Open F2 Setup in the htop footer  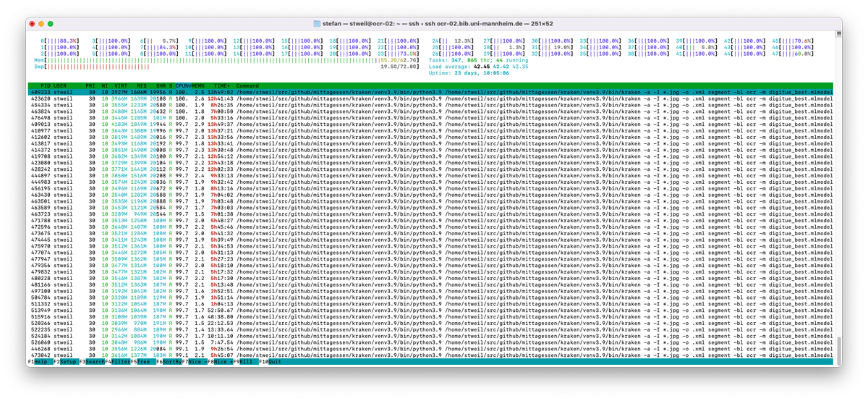[x=67, y=361]
